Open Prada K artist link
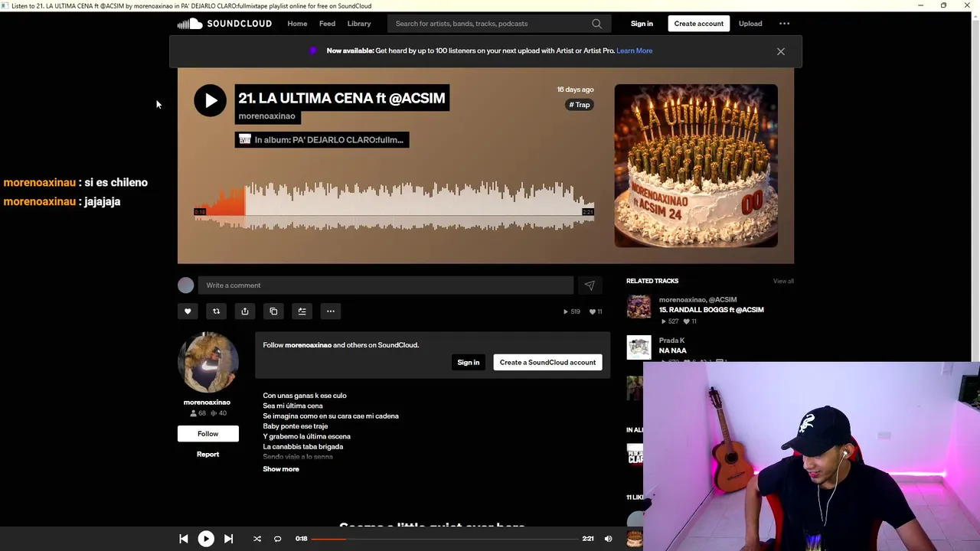Screen dimensions: 980x551 click(x=671, y=341)
